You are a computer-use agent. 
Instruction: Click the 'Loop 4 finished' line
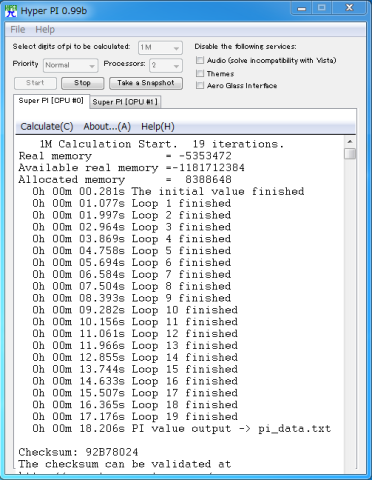click(132, 239)
